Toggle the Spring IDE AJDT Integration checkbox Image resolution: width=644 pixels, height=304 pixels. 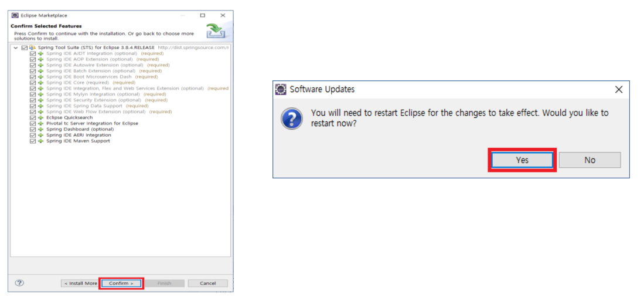tap(33, 53)
